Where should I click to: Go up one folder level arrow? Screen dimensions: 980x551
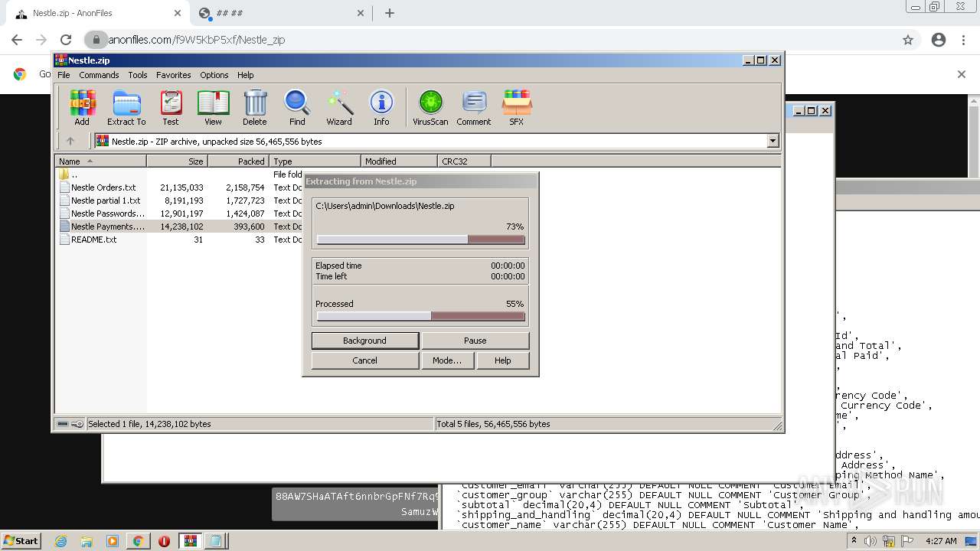[x=70, y=141]
